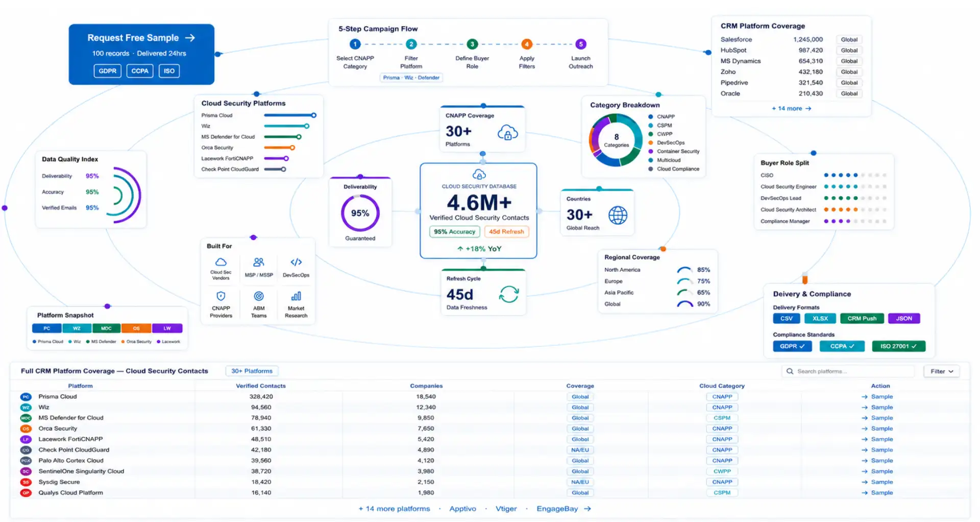980x522 pixels.
Task: Toggle the ISO 27001 compliance check badge
Action: coord(899,346)
